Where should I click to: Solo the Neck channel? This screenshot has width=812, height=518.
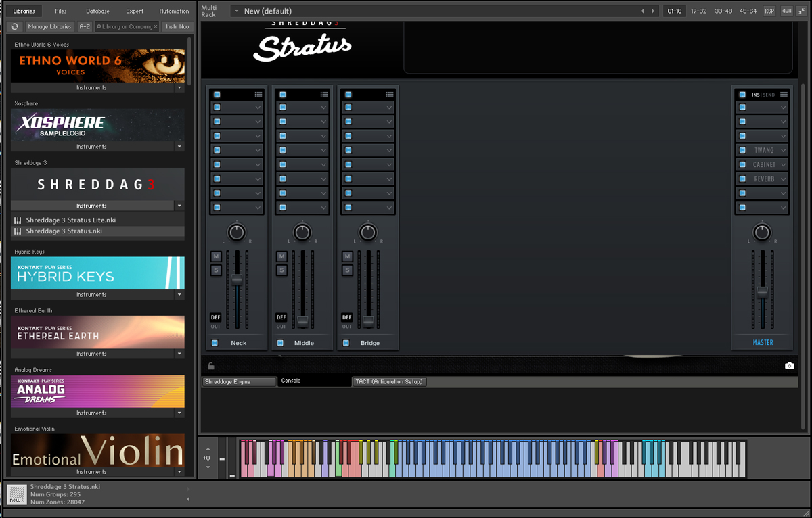pyautogui.click(x=216, y=270)
